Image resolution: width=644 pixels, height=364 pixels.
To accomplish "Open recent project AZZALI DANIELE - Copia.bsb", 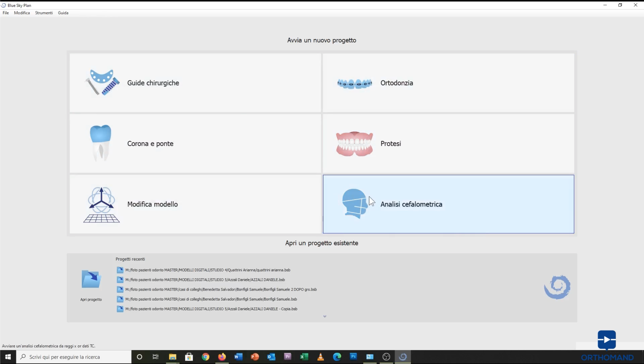I will 211,309.
